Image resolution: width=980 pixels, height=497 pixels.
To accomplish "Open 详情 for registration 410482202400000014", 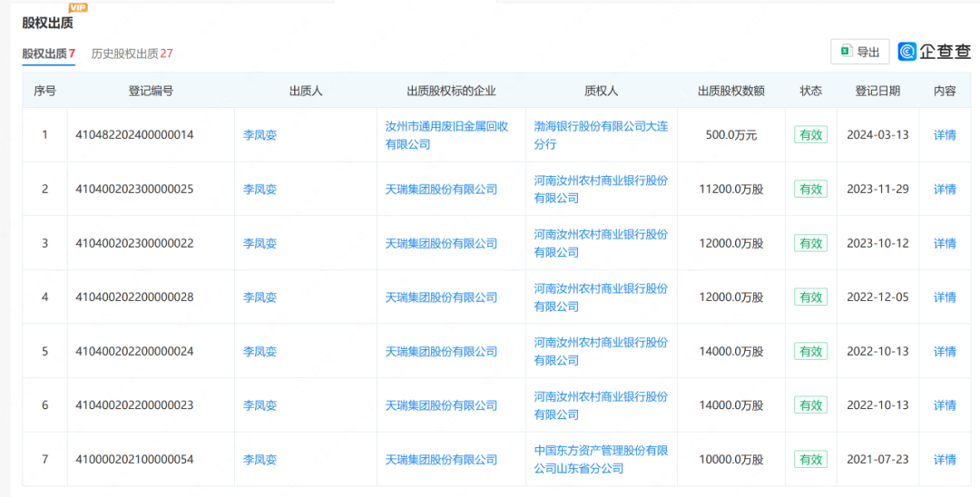I will [945, 135].
